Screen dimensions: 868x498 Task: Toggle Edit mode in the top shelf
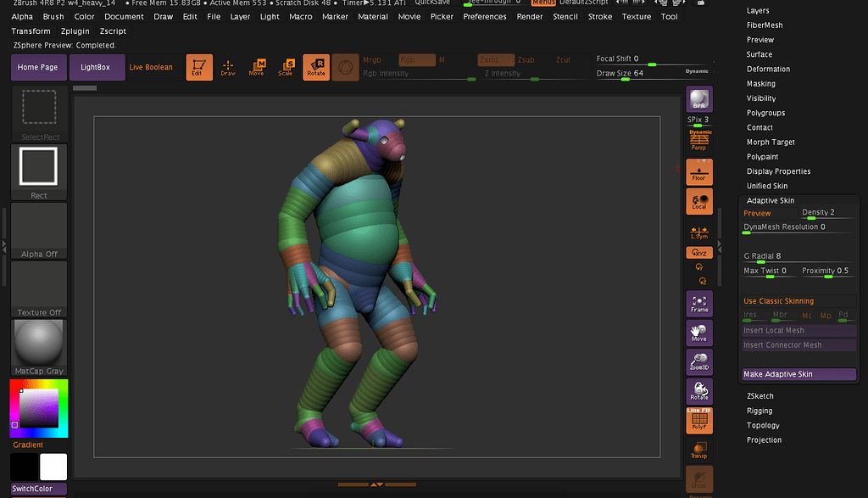(x=201, y=67)
